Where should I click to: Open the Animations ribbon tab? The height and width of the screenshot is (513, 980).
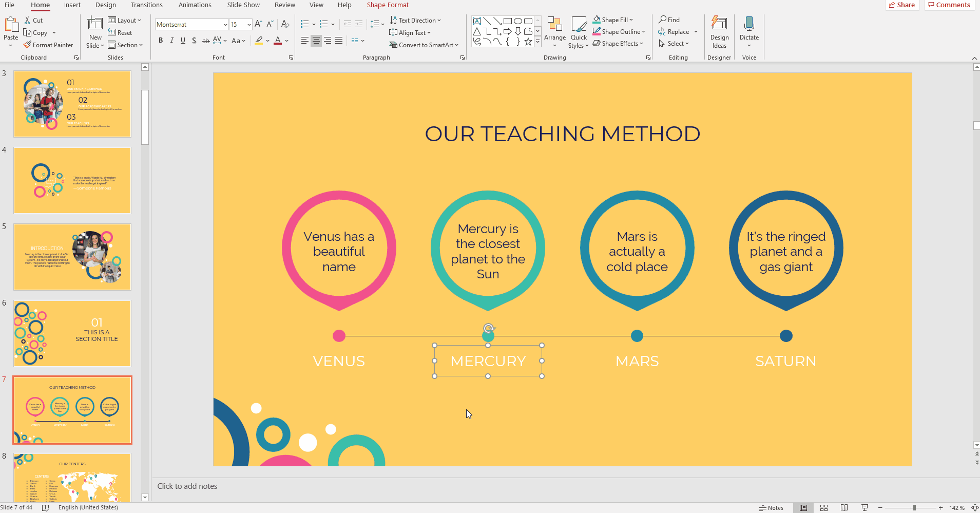195,5
